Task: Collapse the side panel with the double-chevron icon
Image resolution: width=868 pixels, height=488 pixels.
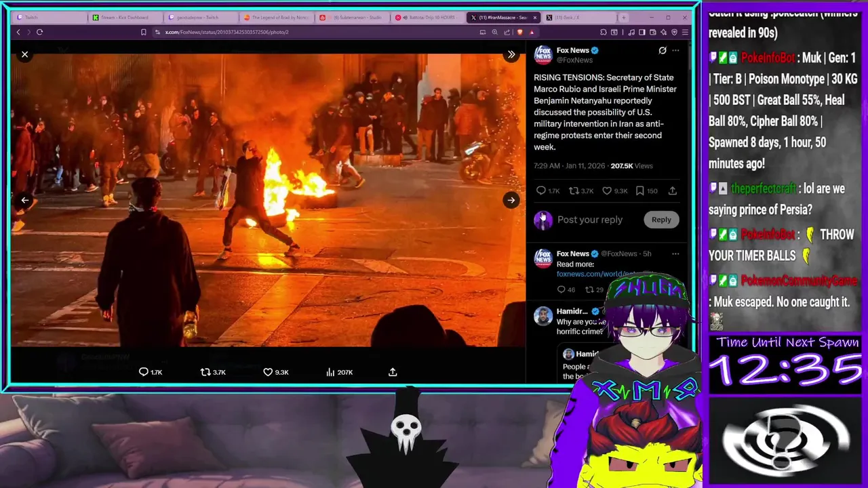Action: point(511,54)
